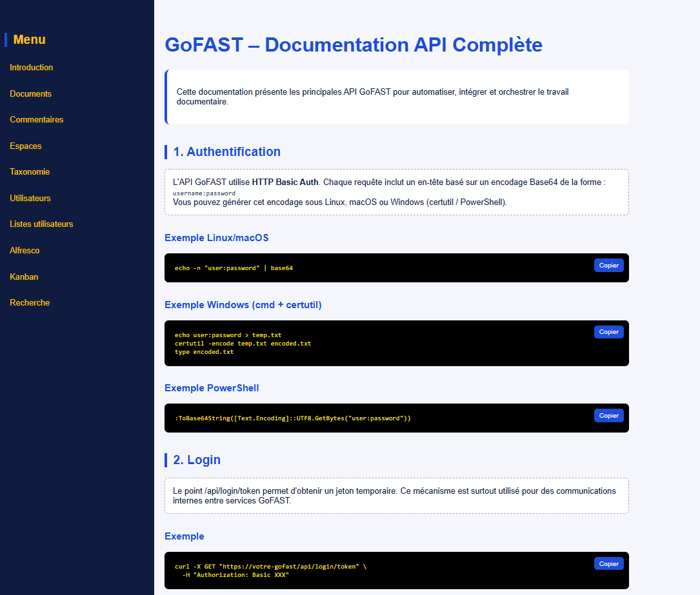Open the Introduction link in the sidebar

tap(32, 68)
